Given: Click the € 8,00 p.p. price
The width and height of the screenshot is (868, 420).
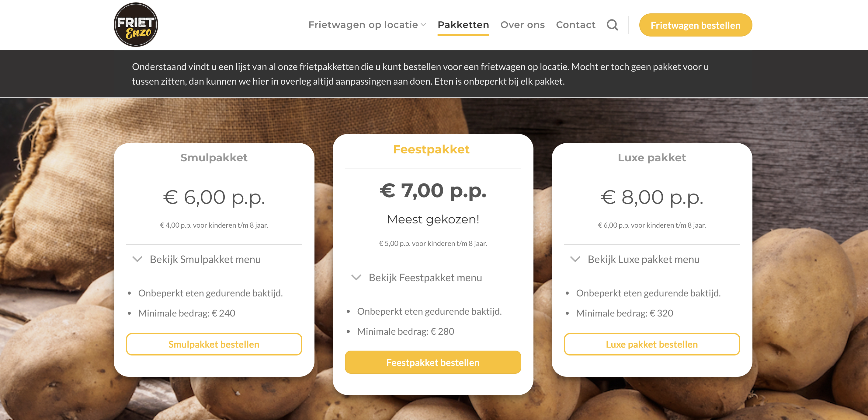Looking at the screenshot, I should pos(652,197).
